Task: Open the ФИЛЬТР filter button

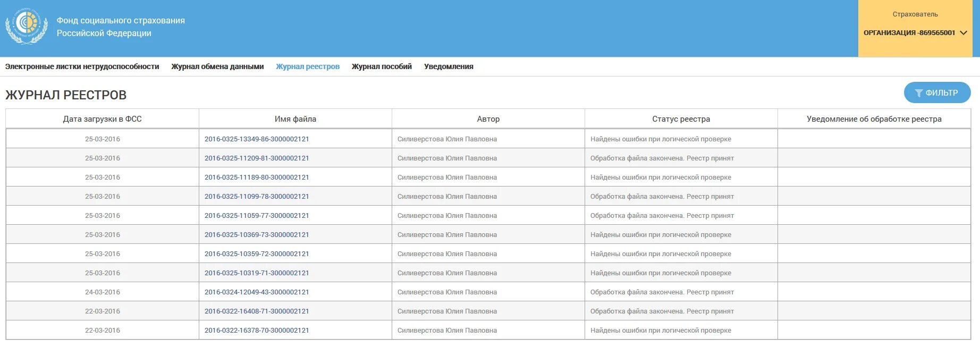Action: (x=937, y=93)
